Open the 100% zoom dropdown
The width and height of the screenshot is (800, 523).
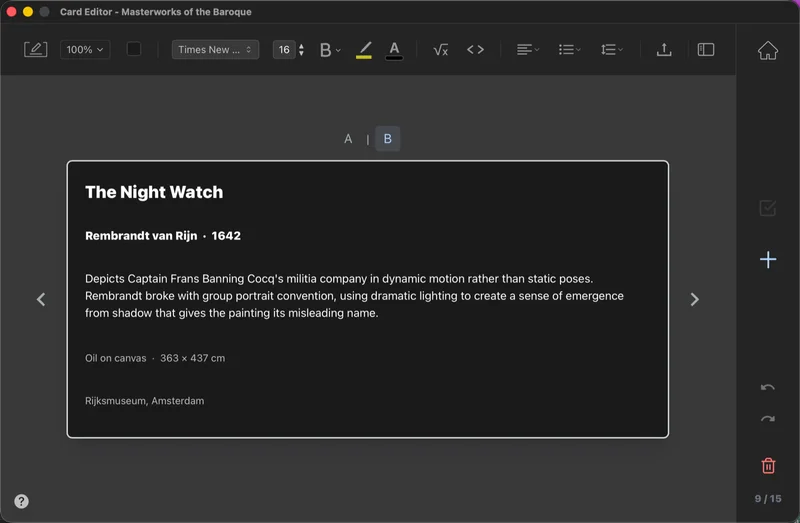point(85,49)
